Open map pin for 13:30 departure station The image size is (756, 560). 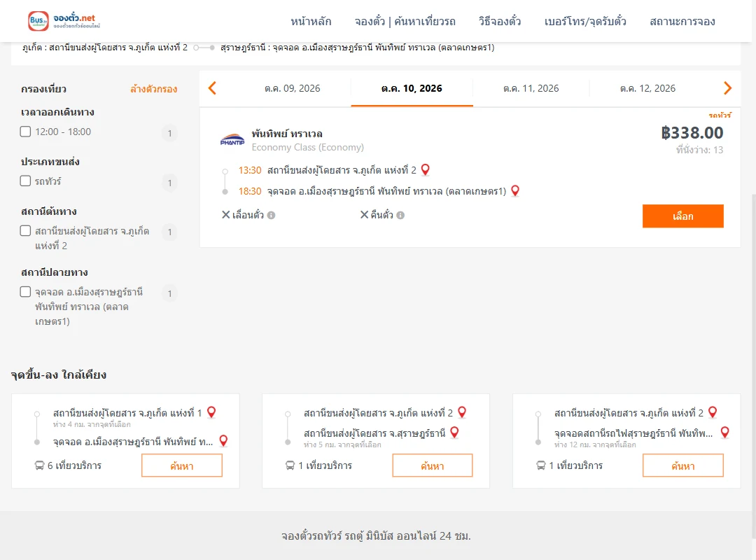pyautogui.click(x=426, y=170)
